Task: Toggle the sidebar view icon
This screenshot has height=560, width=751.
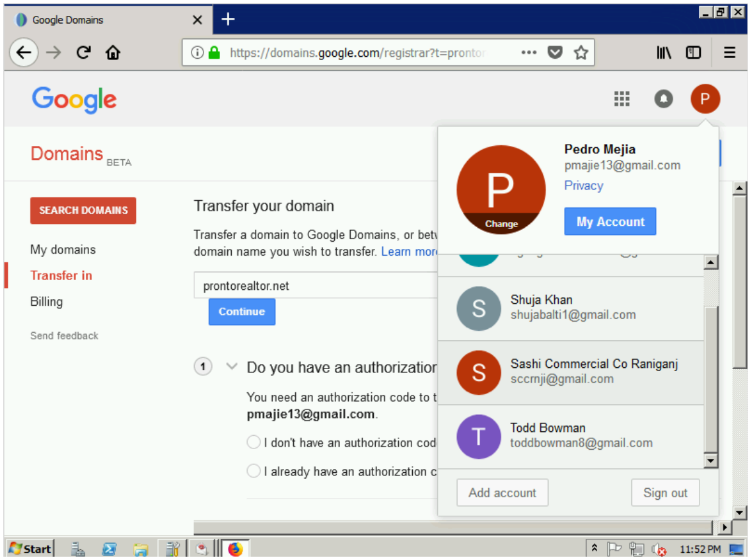Action: (693, 52)
